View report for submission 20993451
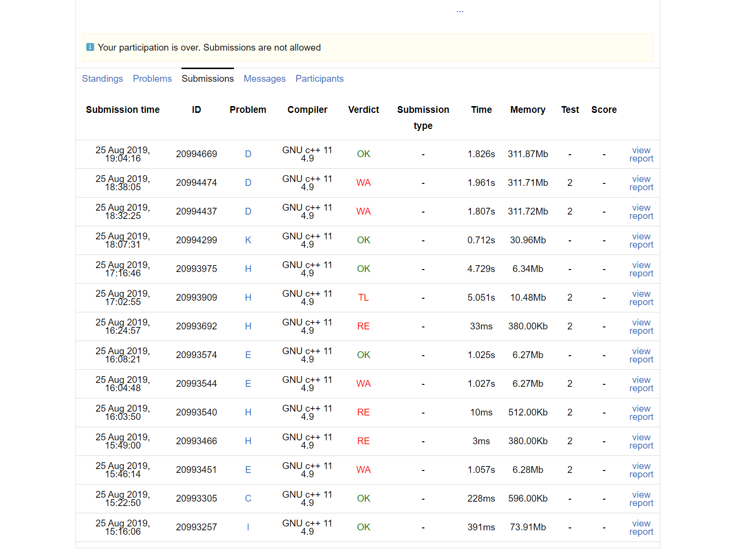Screen dimensions: 754x560 coord(641,470)
